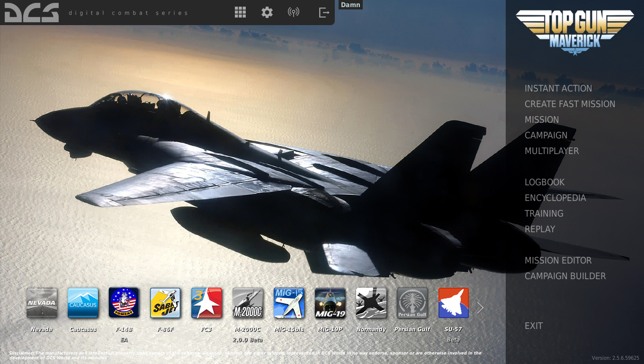
Task: Go to the Multiplayer menu item
Action: click(552, 151)
